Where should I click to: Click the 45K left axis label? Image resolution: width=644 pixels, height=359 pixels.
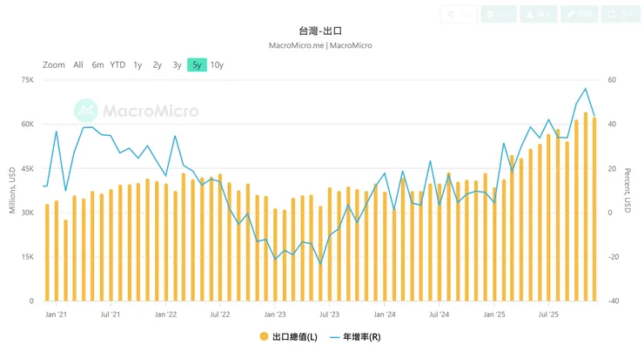28,168
